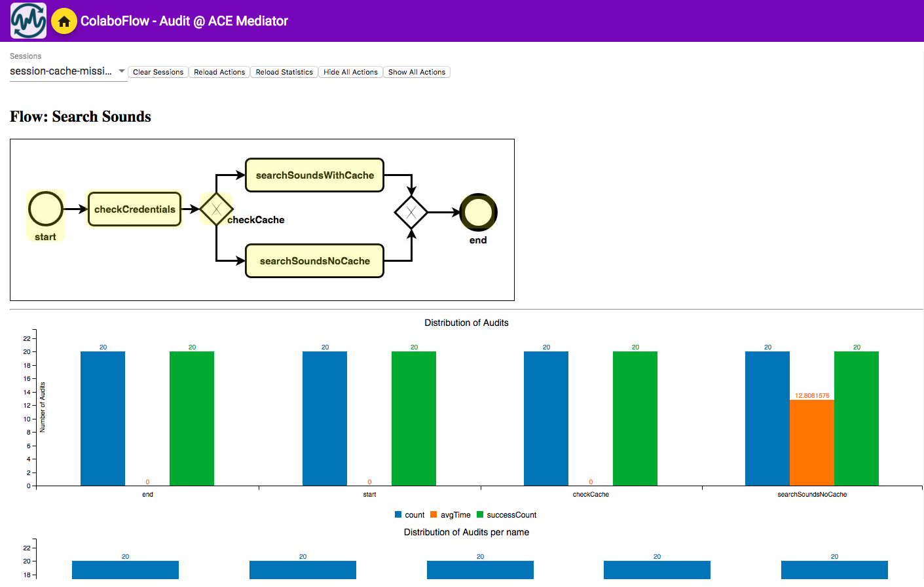Open the Sessions dropdown
Screen dimensions: 924x587
(x=61, y=71)
